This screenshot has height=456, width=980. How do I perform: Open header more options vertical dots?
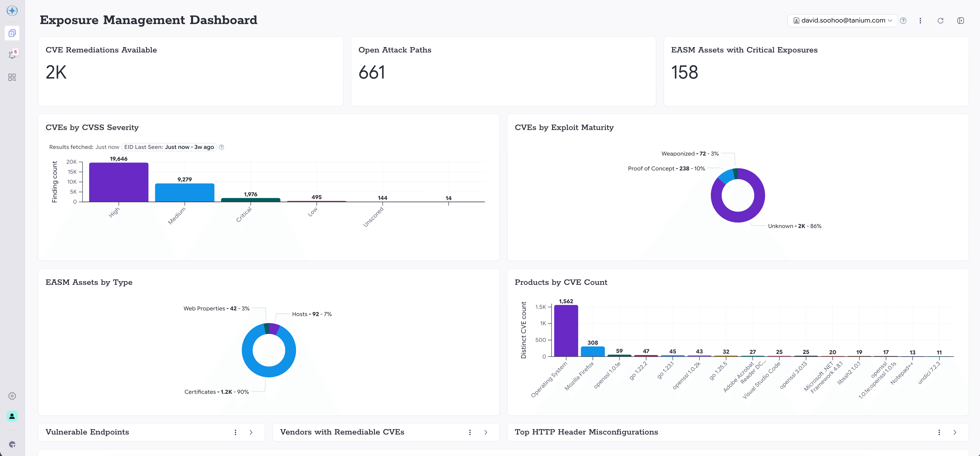pos(920,20)
